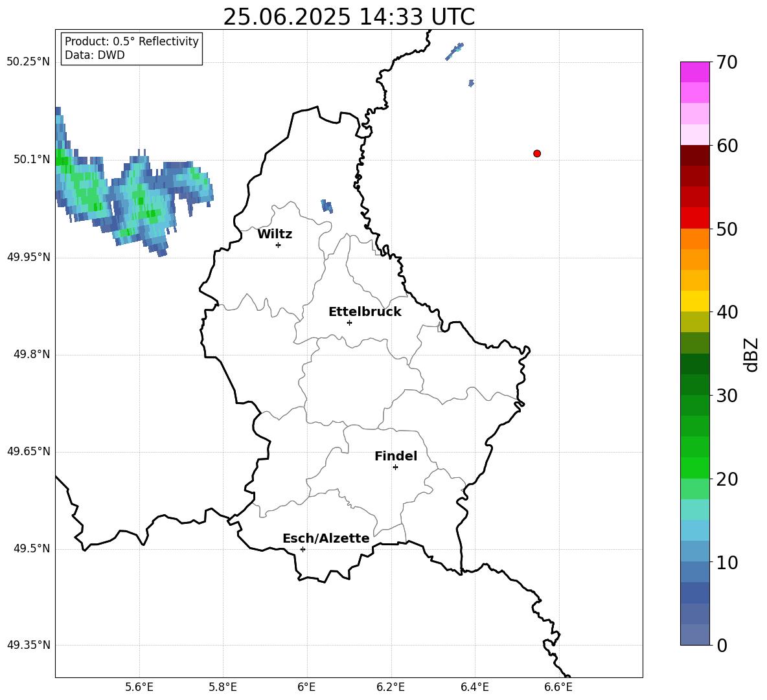The height and width of the screenshot is (700, 767).
Task: Click the Data: DWD text
Action: pos(95,55)
